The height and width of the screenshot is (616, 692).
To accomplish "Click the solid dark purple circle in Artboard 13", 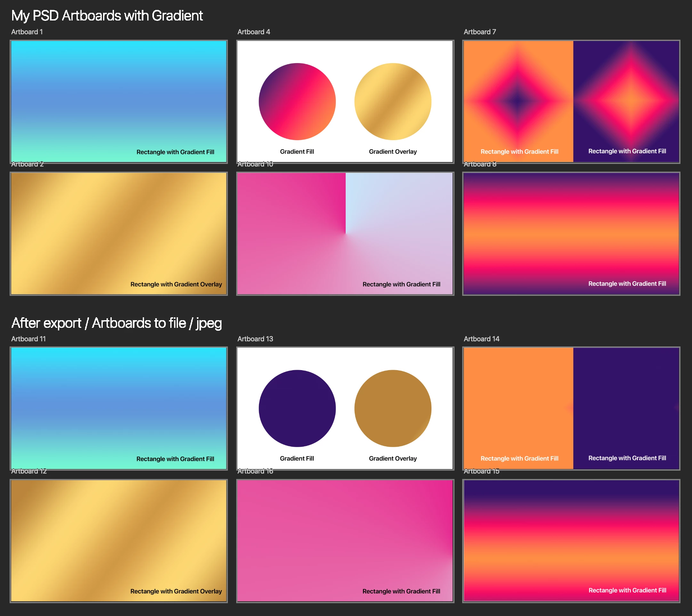I will coord(297,408).
